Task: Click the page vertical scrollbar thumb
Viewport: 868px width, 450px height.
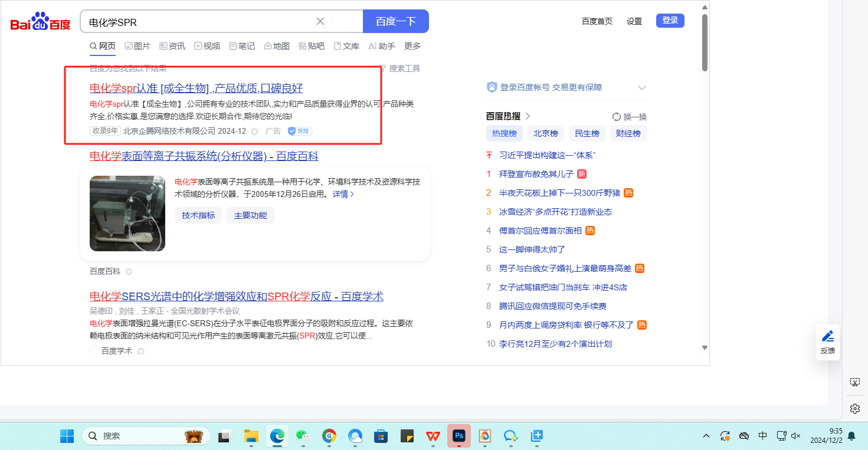Action: 705,41
